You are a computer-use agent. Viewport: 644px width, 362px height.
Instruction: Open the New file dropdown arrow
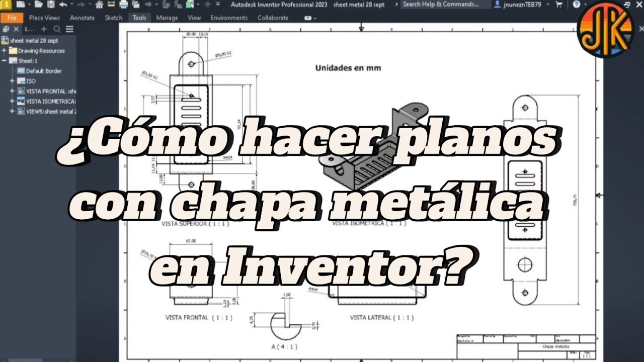pos(29,5)
